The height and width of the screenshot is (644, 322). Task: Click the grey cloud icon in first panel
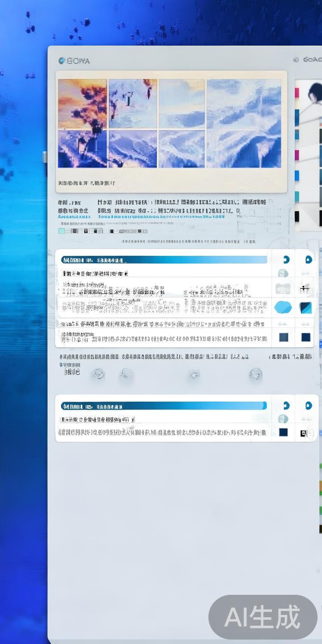pyautogui.click(x=283, y=288)
